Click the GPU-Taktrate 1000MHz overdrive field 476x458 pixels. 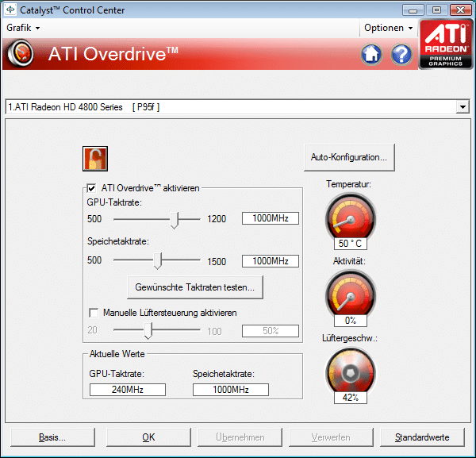271,218
